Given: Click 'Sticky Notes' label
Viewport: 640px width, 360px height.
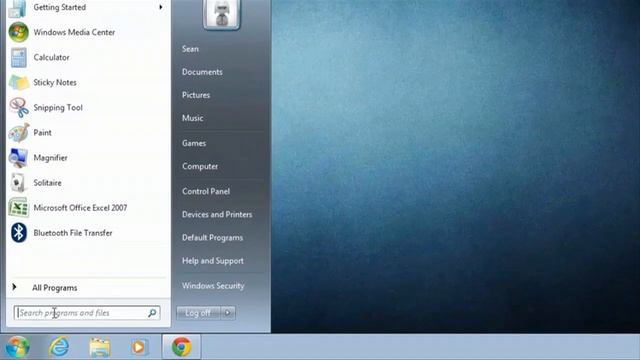Looking at the screenshot, I should 55,82.
